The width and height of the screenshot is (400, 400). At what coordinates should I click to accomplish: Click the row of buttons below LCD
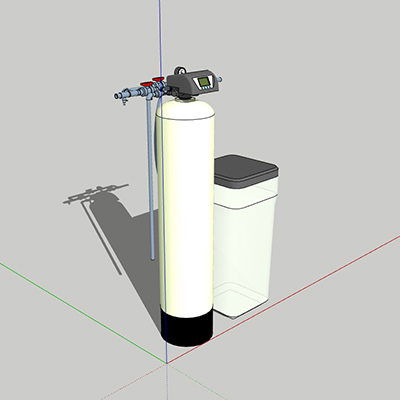click(x=205, y=88)
